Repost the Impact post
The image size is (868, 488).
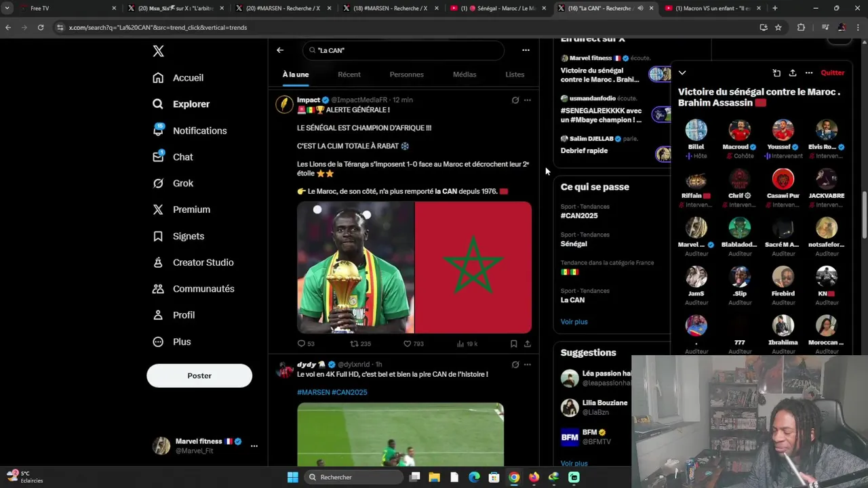coord(360,344)
